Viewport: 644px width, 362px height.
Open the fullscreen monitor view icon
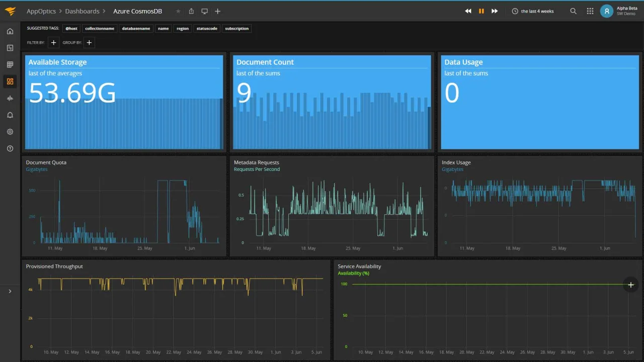[x=204, y=11]
